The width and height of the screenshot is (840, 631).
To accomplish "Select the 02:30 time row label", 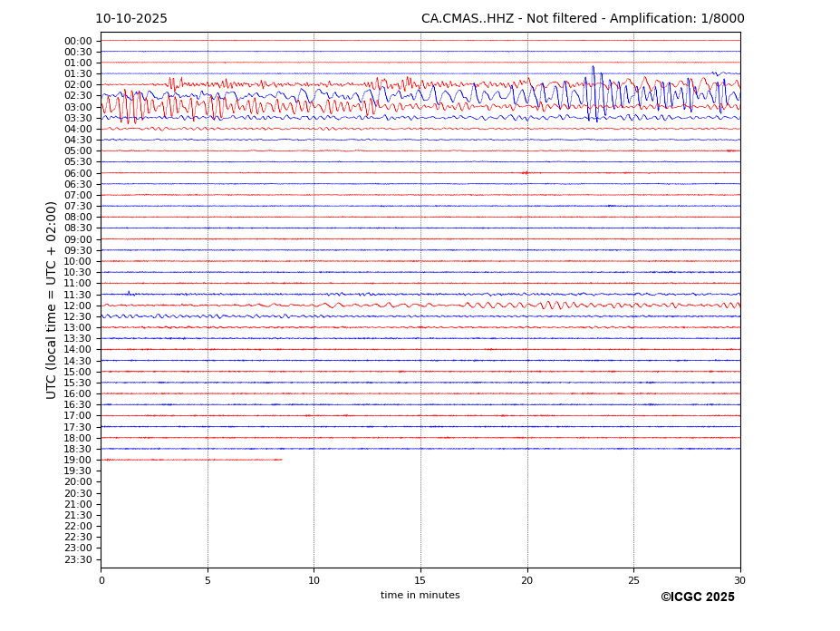I will [78, 96].
